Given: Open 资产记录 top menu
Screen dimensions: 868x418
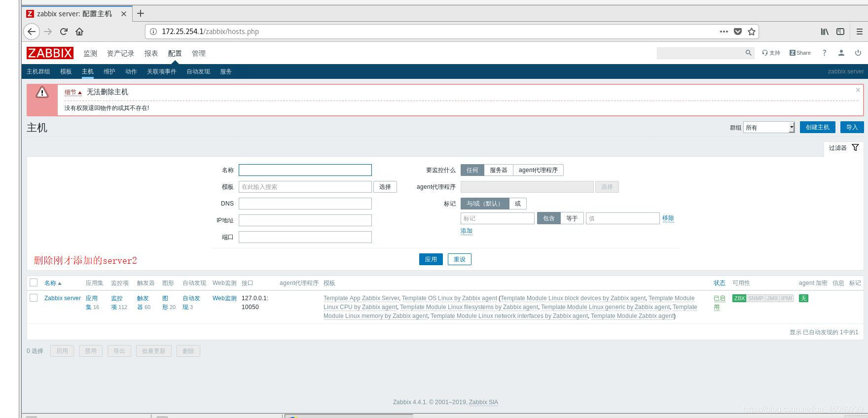Looking at the screenshot, I should pos(120,53).
